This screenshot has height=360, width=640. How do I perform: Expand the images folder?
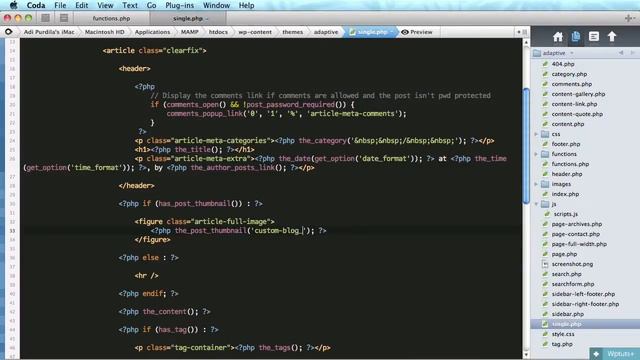pyautogui.click(x=536, y=184)
